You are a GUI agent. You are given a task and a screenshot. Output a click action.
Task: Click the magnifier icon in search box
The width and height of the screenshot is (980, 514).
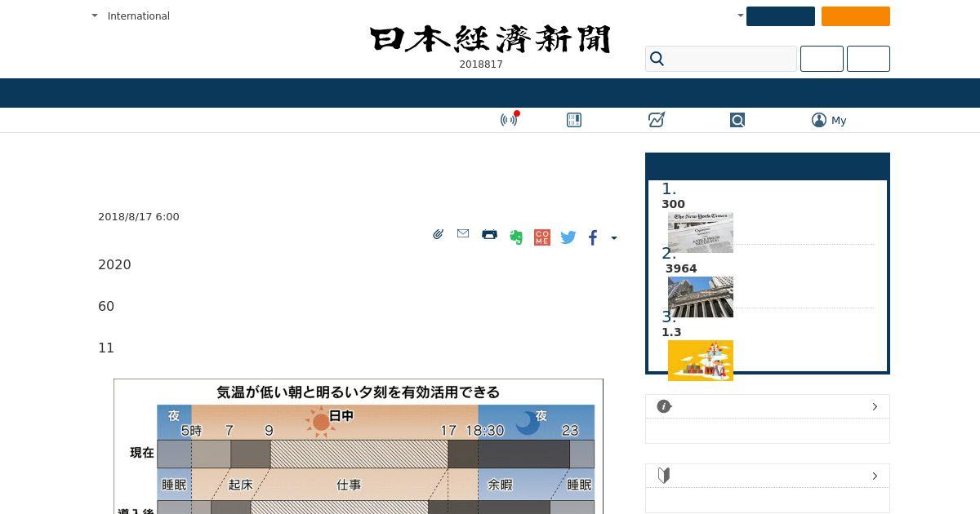(657, 59)
